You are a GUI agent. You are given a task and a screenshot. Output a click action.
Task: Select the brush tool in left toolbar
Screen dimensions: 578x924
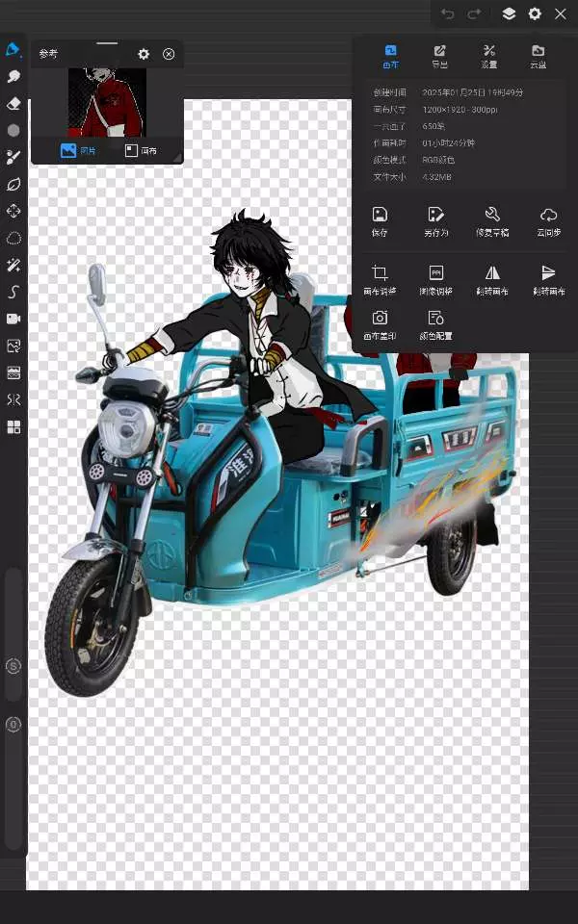coord(13,49)
